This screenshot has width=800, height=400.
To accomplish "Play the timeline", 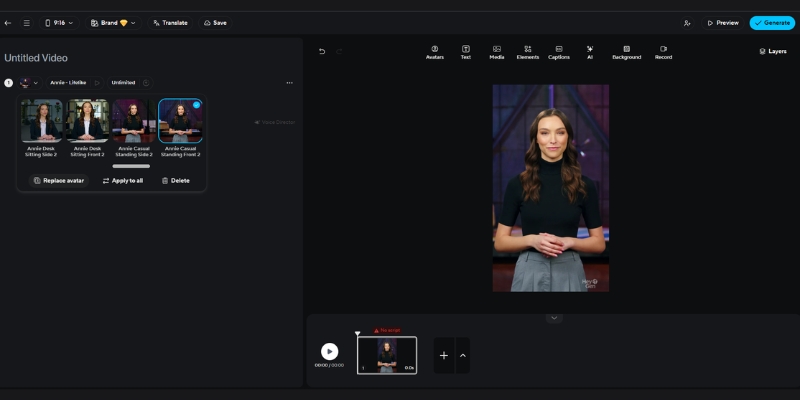I will pos(330,352).
